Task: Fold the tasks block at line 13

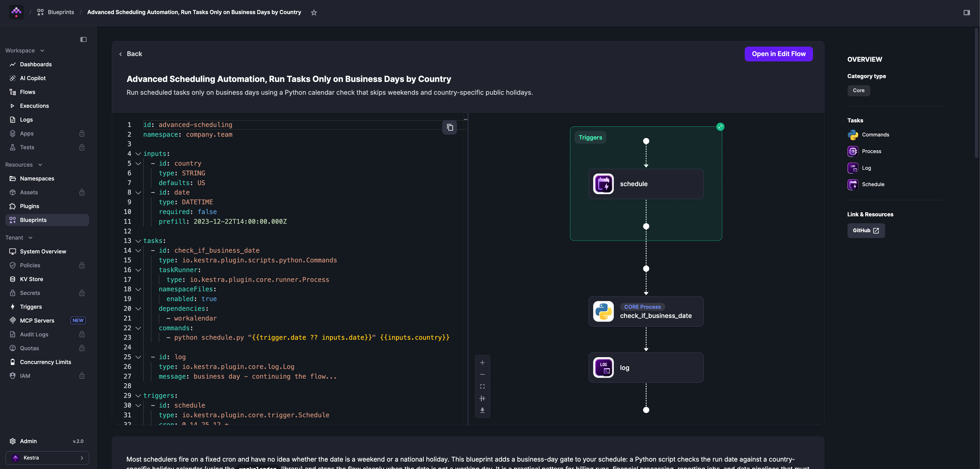Action: click(x=138, y=241)
